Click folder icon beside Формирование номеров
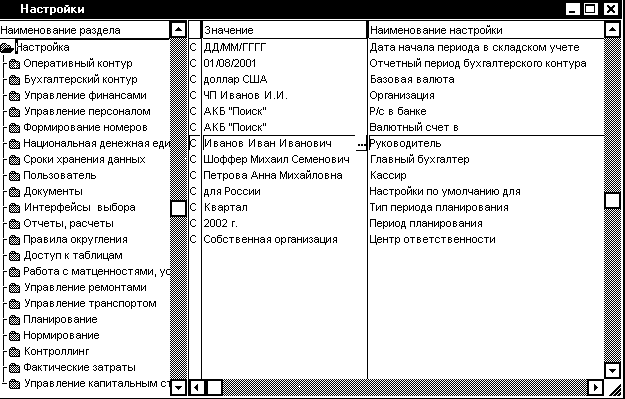The height and width of the screenshot is (399, 625). tap(14, 128)
